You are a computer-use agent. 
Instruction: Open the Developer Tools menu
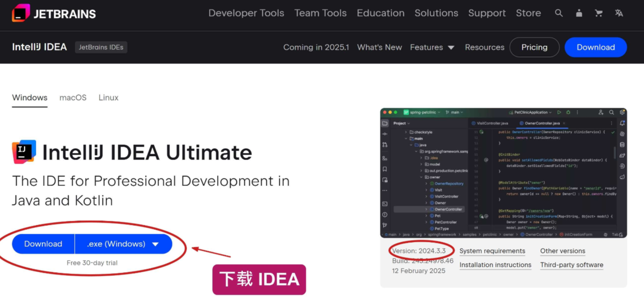point(246,13)
